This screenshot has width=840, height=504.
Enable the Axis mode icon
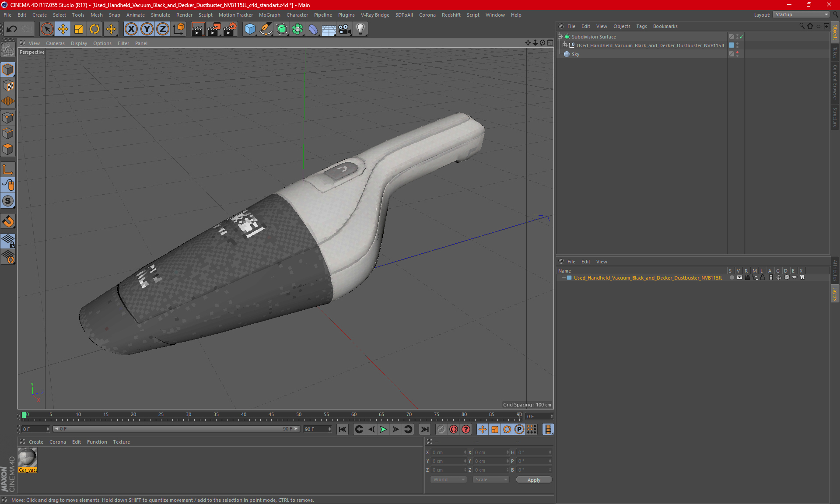click(8, 169)
